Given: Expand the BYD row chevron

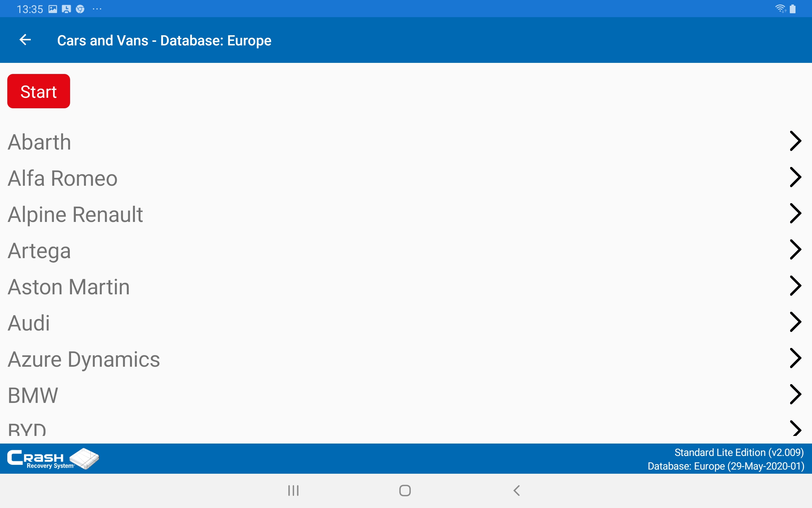Looking at the screenshot, I should click(x=795, y=428).
